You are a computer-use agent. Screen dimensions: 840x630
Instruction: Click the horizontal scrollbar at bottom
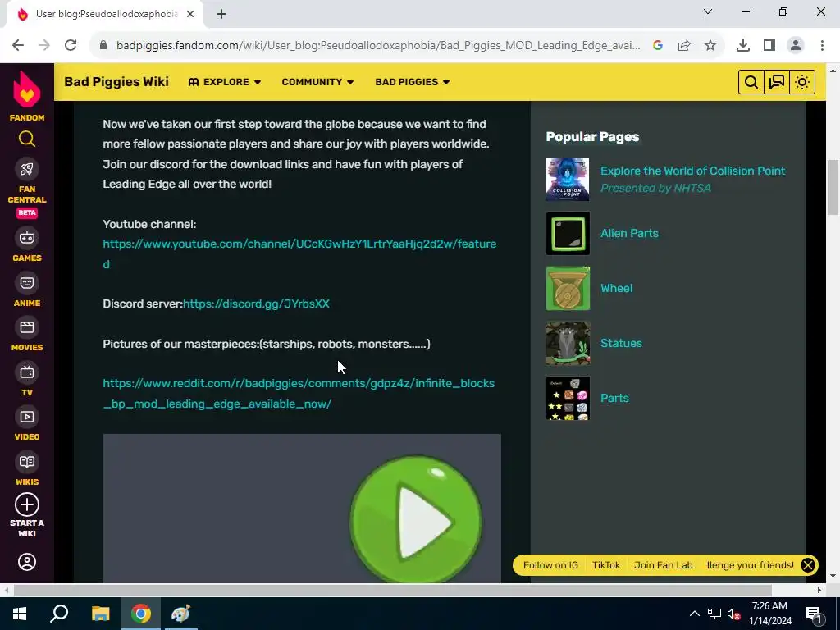pyautogui.click(x=393, y=590)
